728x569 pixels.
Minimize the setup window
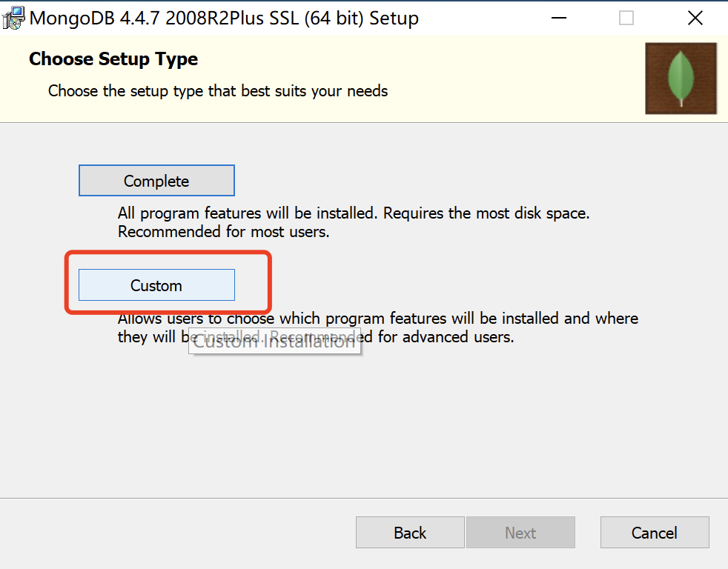pos(558,18)
